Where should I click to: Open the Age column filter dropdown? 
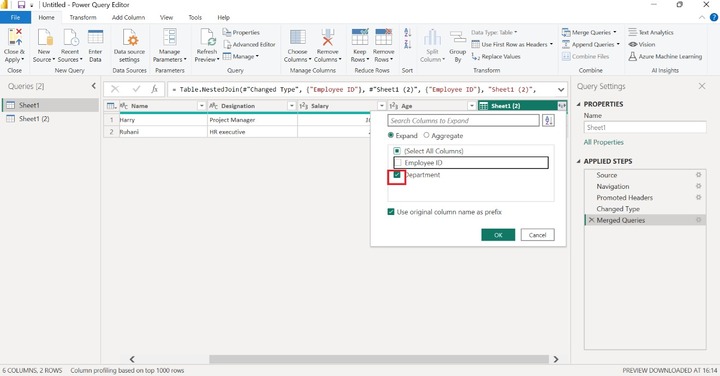click(471, 106)
